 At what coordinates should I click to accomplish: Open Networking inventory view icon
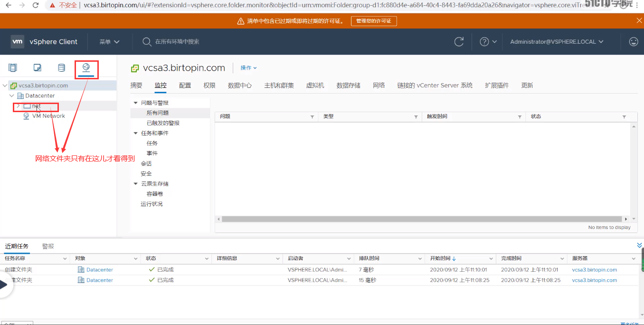(x=86, y=67)
